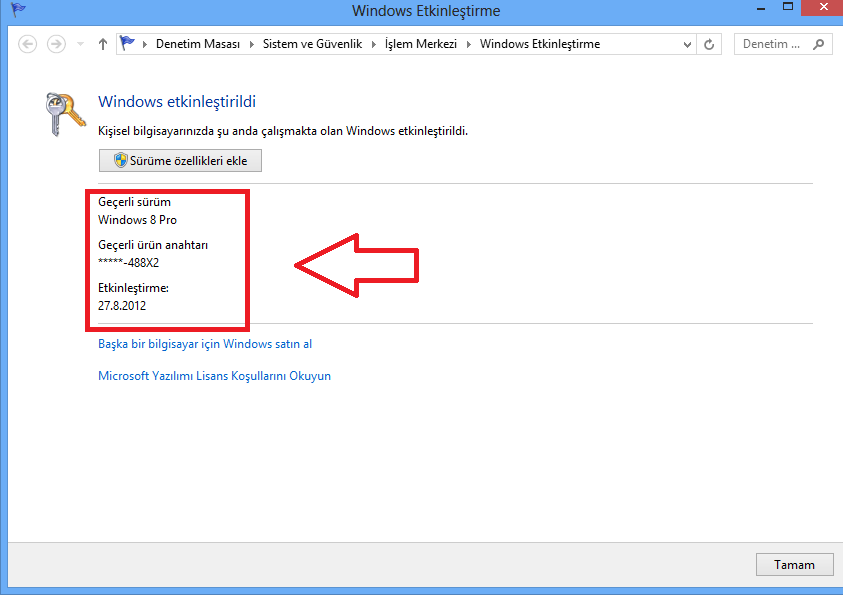843x595 pixels.
Task: Expand the address bar previous locations dropdown
Action: 687,44
